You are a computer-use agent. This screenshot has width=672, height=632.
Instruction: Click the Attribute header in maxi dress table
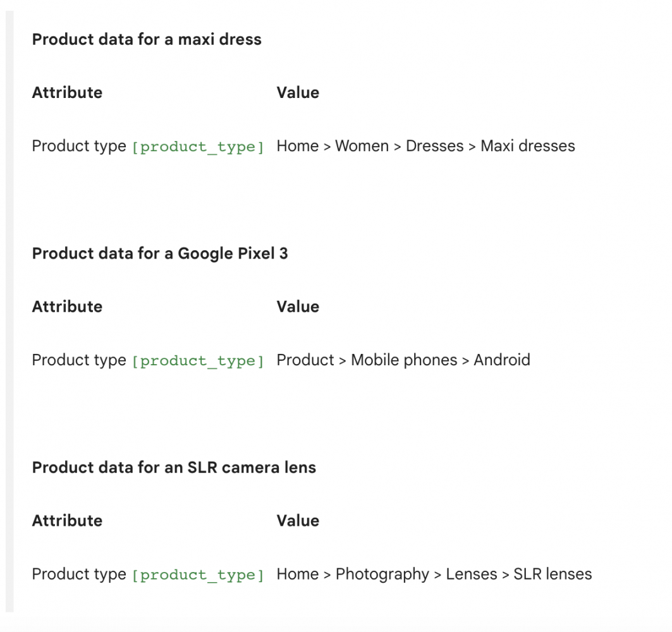(67, 92)
